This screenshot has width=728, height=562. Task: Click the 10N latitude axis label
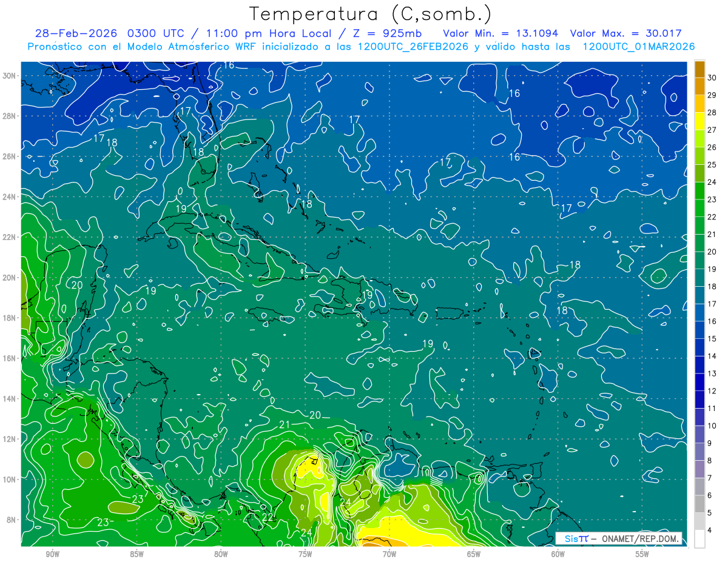click(x=10, y=479)
